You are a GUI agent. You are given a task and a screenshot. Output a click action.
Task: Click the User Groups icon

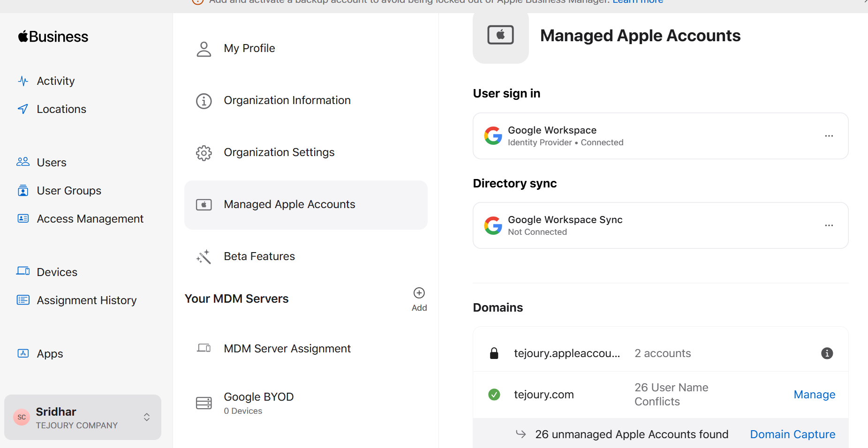(x=23, y=191)
